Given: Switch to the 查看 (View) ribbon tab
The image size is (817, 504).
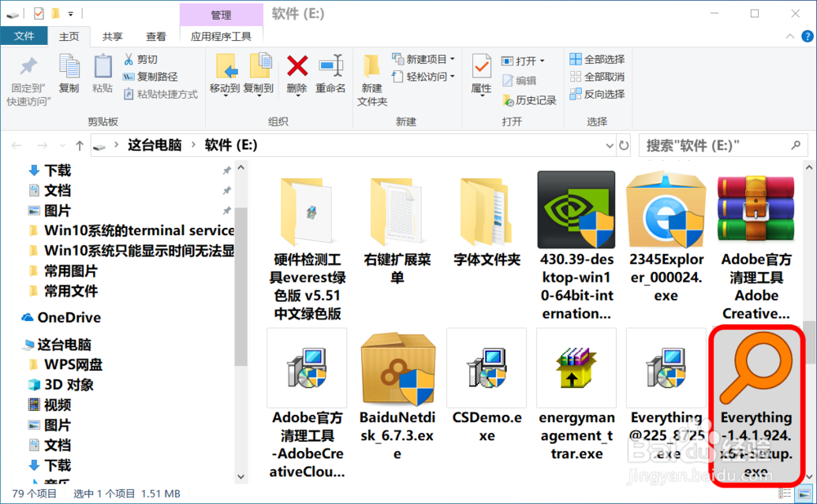Looking at the screenshot, I should [155, 36].
